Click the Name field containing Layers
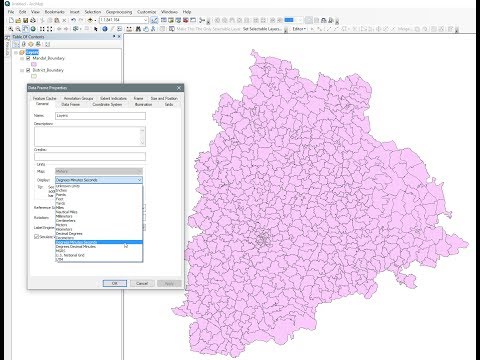 100,116
